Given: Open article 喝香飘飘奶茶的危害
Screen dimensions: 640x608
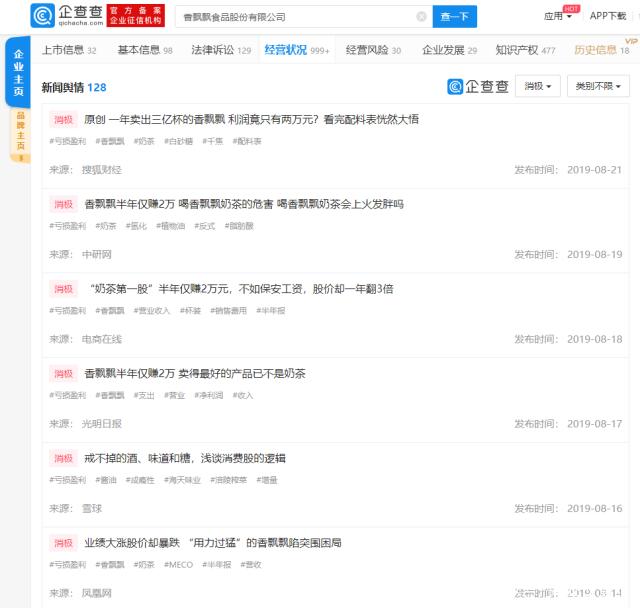Looking at the screenshot, I should [244, 204].
